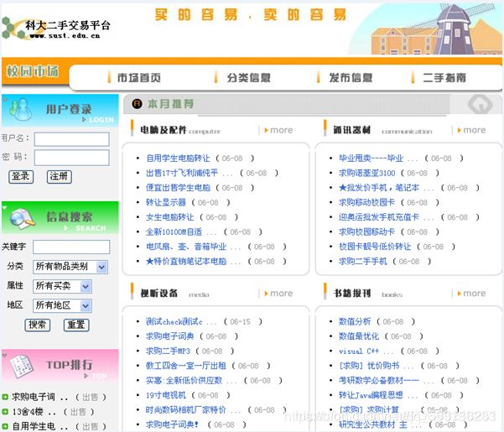Open listing 转让显示器

coord(166,202)
